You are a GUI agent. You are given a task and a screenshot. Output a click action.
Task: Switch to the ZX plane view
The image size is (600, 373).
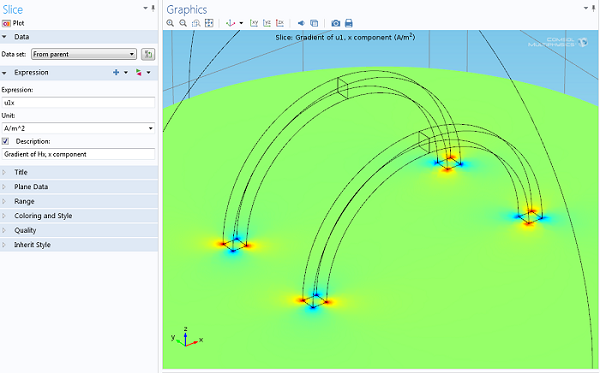point(280,23)
